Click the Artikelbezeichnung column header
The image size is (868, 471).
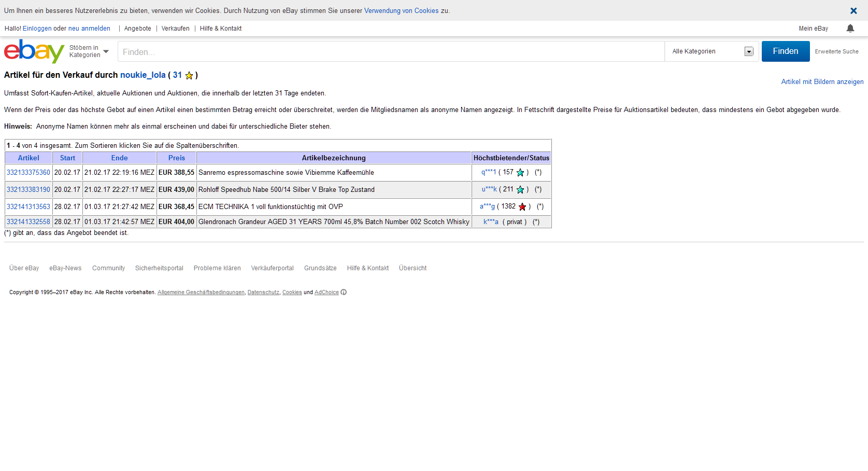pyautogui.click(x=334, y=158)
